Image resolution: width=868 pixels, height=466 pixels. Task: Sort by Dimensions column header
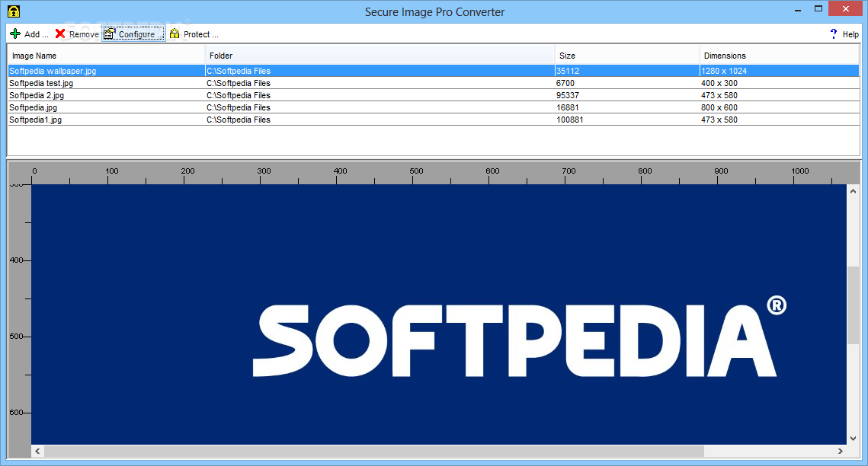click(x=780, y=56)
